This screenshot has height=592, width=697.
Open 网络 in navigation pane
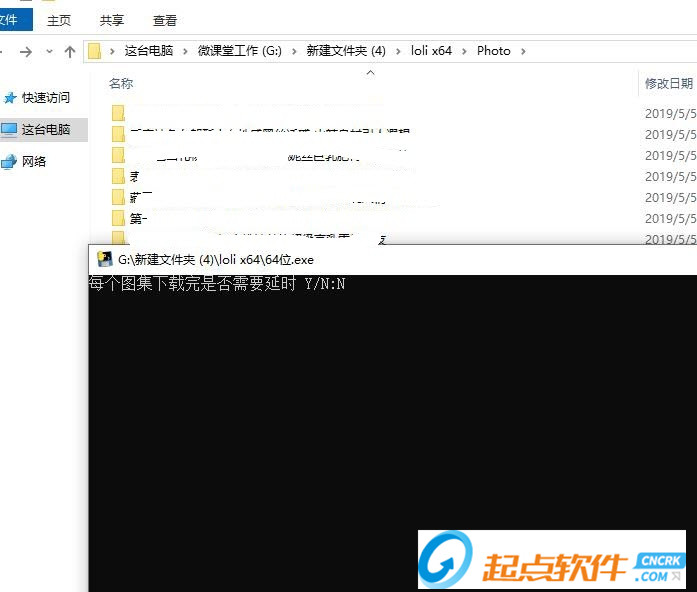point(34,161)
